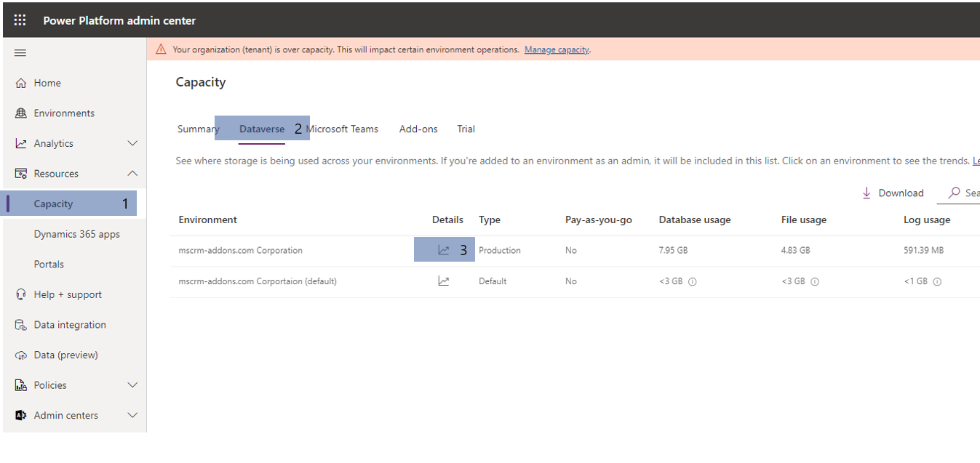This screenshot has width=980, height=463.
Task: Switch to the Summary tab
Action: coord(198,129)
